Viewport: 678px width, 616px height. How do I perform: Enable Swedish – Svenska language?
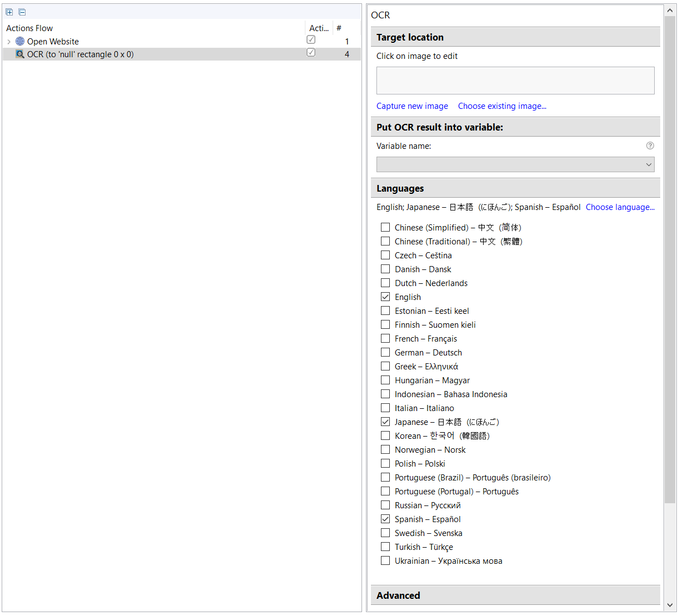(x=385, y=533)
